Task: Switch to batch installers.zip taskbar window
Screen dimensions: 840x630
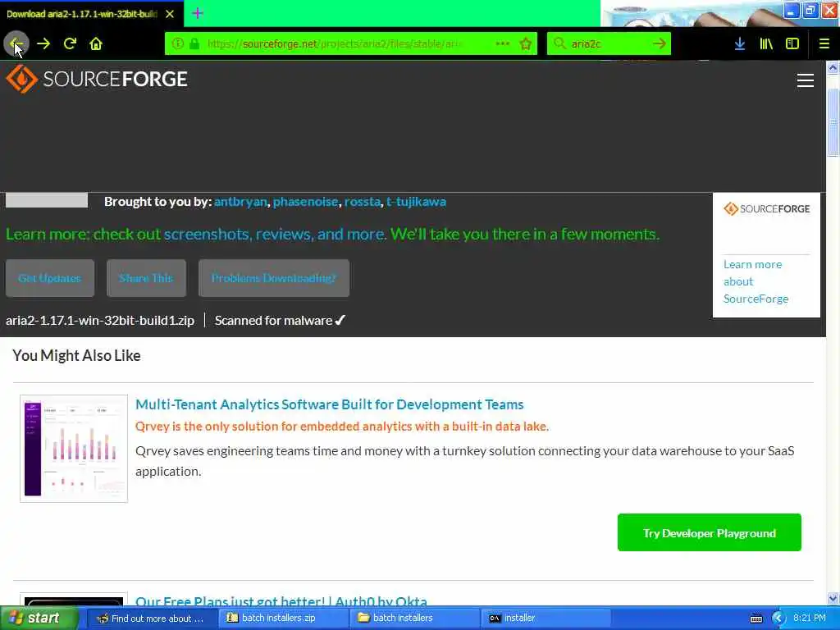Action: (283, 619)
